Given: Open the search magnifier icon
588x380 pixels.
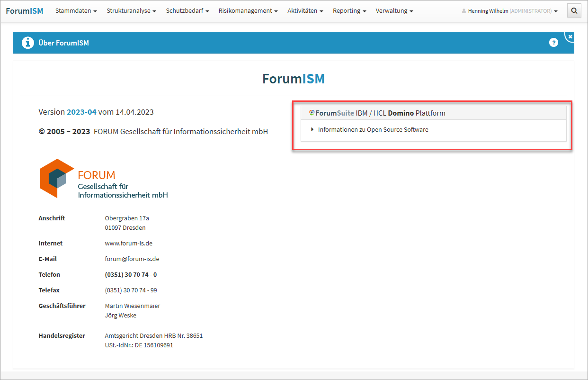Looking at the screenshot, I should (574, 10).
